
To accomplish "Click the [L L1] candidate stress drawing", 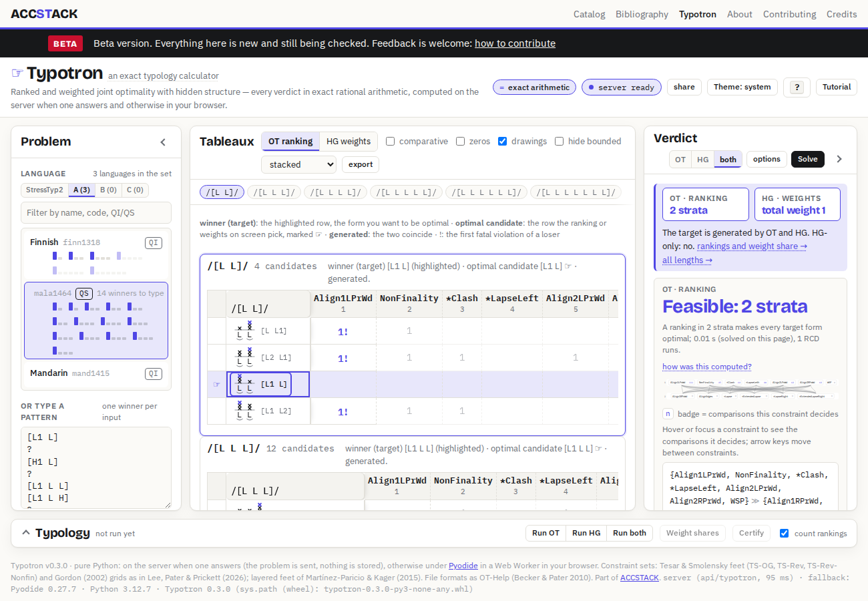I will pos(244,331).
